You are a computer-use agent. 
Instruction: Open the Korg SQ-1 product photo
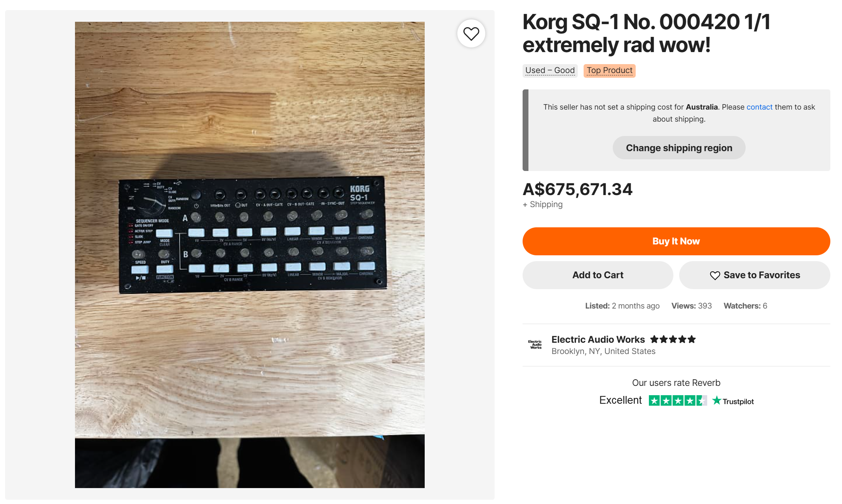pyautogui.click(x=249, y=255)
